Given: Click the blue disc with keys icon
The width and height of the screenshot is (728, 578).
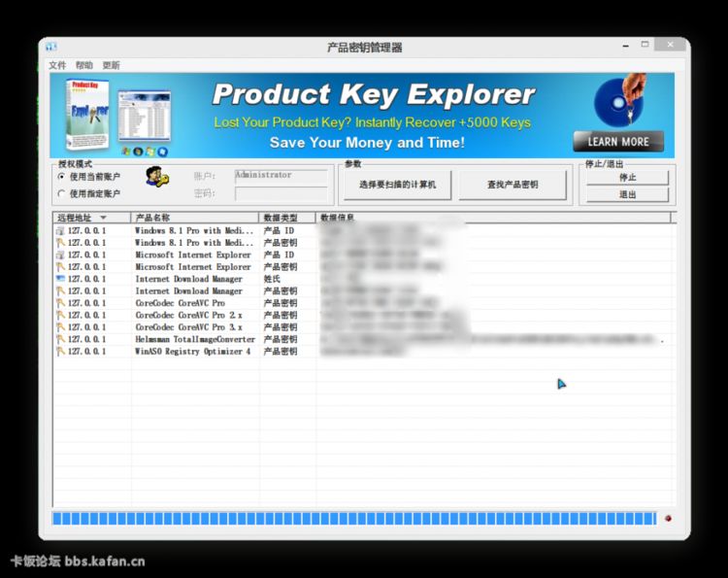Looking at the screenshot, I should pyautogui.click(x=620, y=100).
